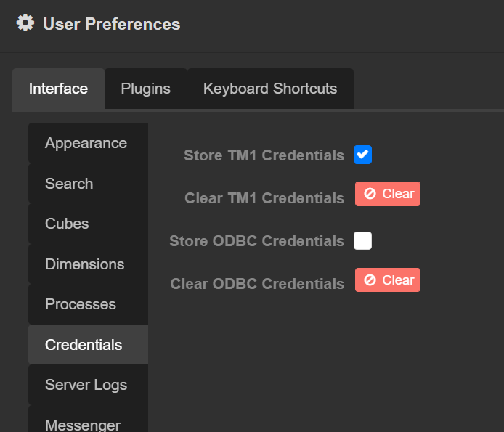Choose Messenger in the side menu
This screenshot has height=432, width=504.
83,425
